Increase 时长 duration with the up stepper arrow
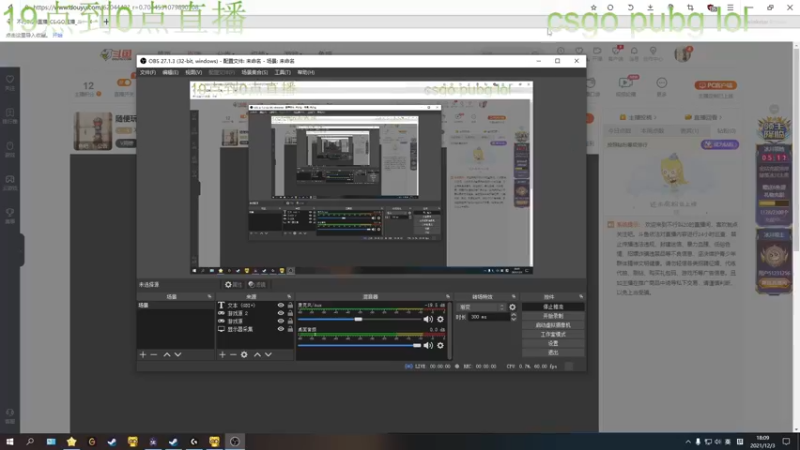800x450 pixels. tap(513, 315)
